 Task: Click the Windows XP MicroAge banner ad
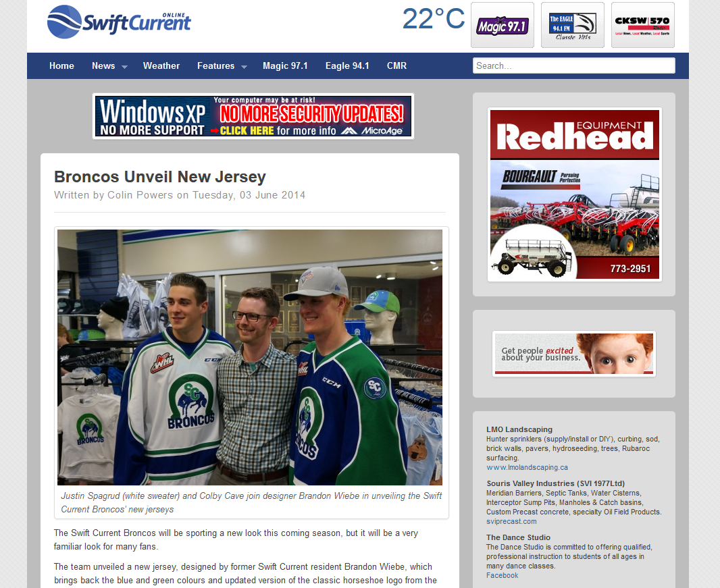(253, 116)
